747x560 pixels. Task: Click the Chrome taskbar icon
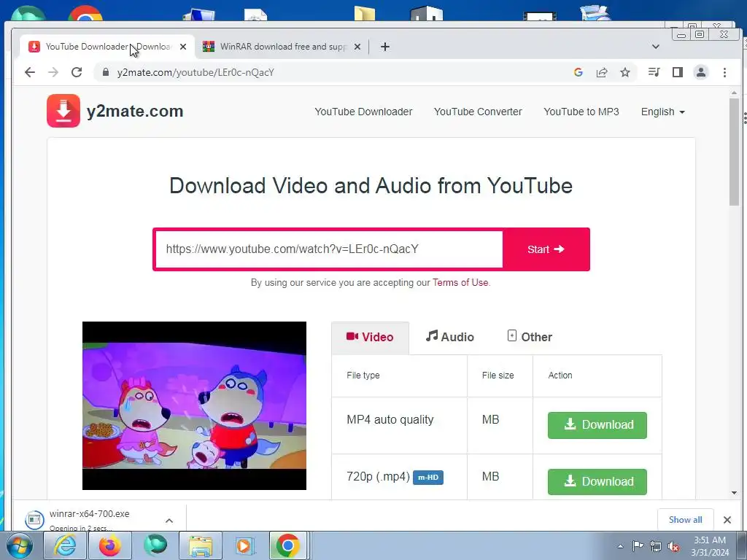287,545
